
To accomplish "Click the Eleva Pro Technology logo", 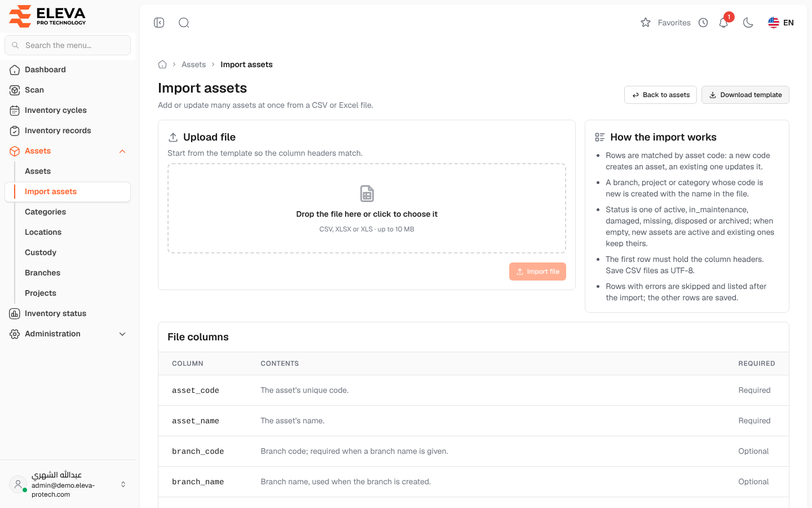I will 48,16.
